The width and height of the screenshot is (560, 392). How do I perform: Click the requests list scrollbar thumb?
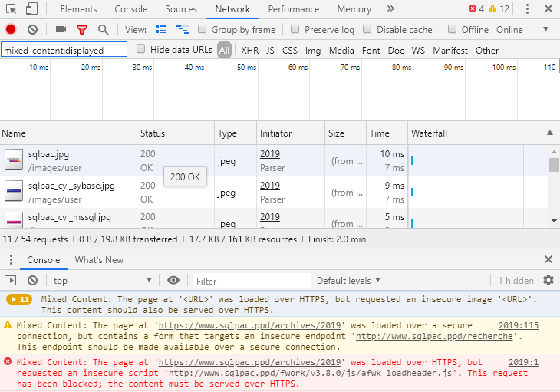tap(554, 165)
